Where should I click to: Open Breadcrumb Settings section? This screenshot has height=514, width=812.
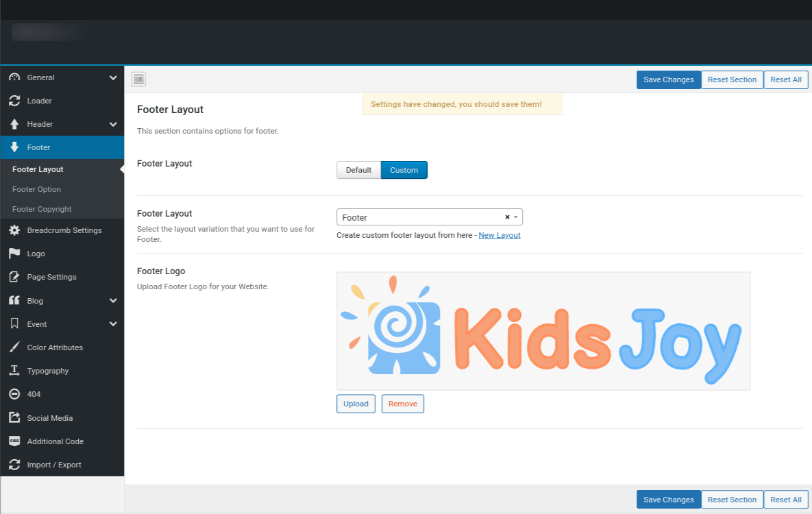tap(62, 230)
